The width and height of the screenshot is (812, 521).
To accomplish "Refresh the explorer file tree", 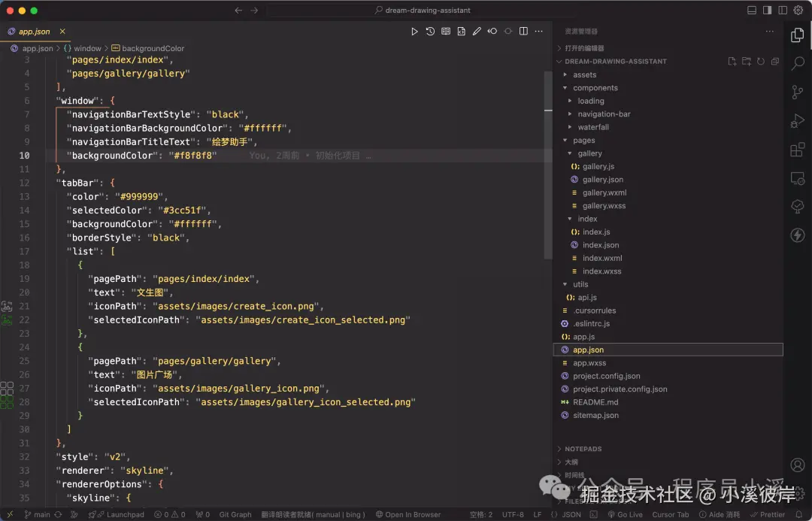I will click(761, 62).
